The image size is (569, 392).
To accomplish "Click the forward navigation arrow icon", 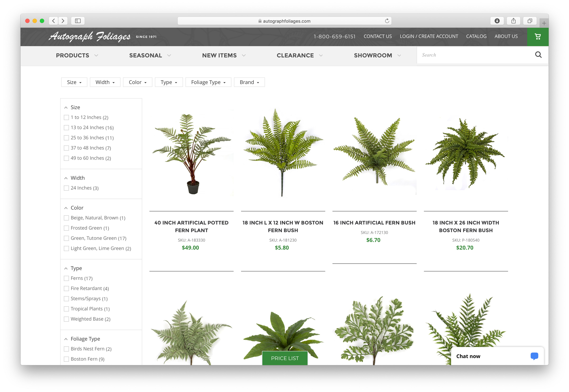I will pyautogui.click(x=63, y=20).
